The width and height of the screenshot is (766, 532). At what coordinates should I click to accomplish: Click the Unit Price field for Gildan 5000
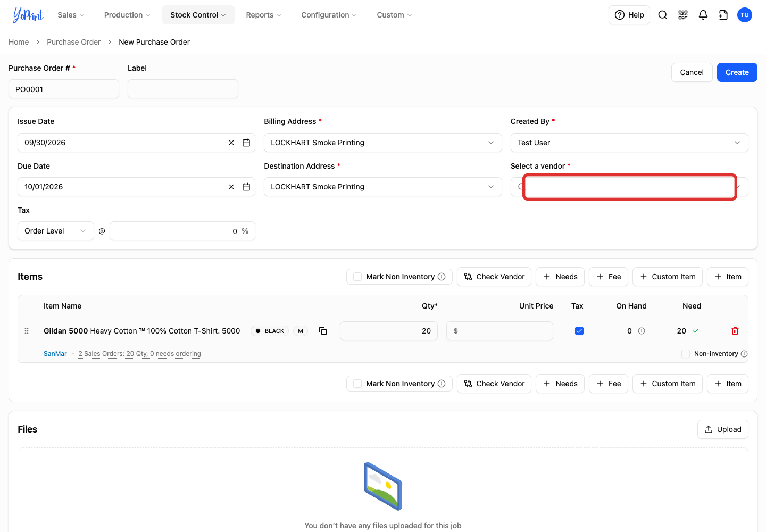(499, 331)
